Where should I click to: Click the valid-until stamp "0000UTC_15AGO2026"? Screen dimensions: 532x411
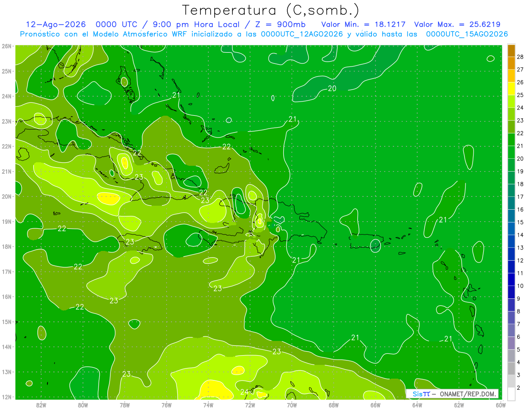(467, 34)
